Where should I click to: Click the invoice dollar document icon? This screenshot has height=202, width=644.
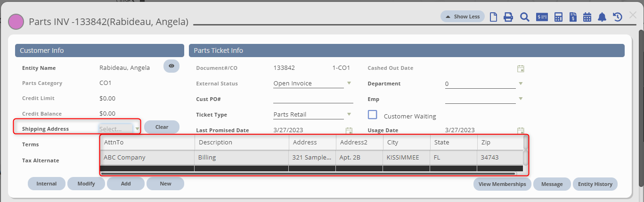click(573, 17)
